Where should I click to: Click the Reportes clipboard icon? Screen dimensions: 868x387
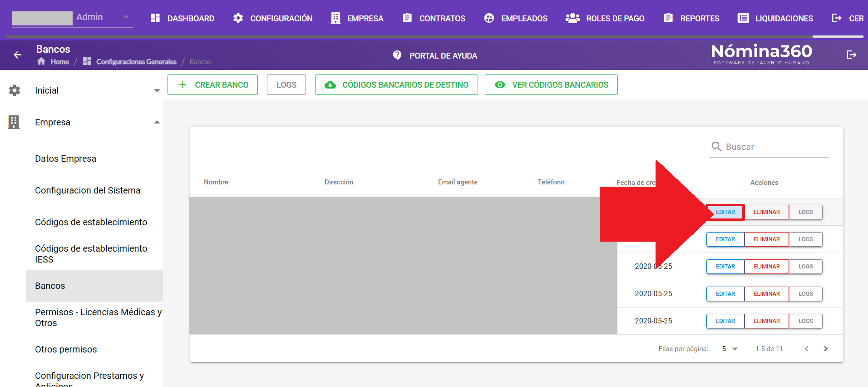(668, 18)
